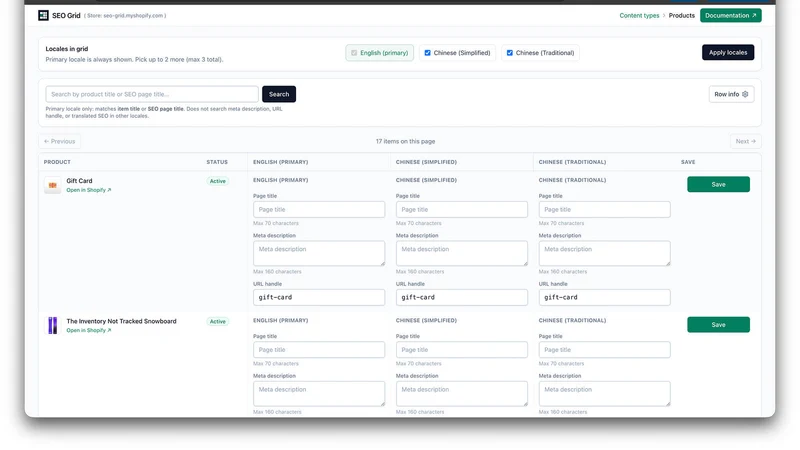Uncheck the Chinese (Simplified) locale
This screenshot has height=450, width=800.
(x=428, y=53)
